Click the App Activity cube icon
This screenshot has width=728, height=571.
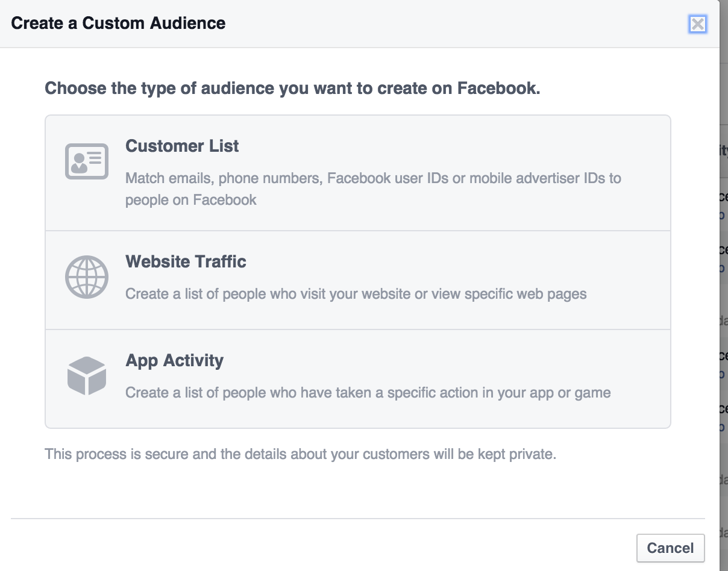coord(87,376)
